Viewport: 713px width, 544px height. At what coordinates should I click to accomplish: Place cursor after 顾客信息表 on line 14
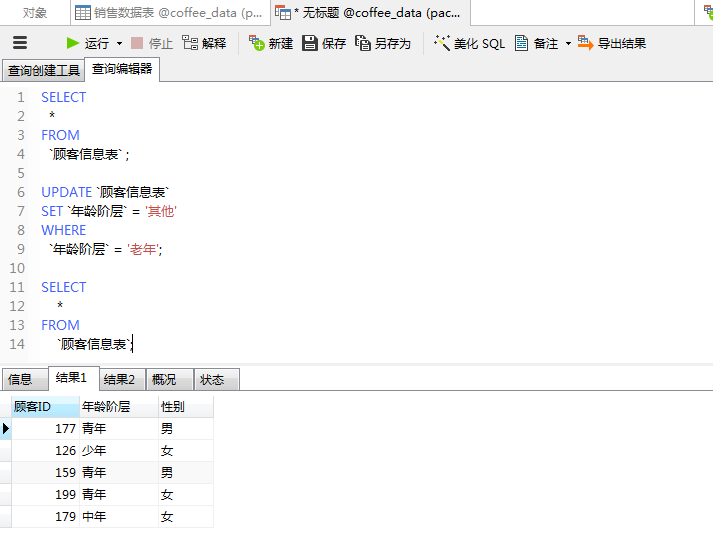coord(132,344)
